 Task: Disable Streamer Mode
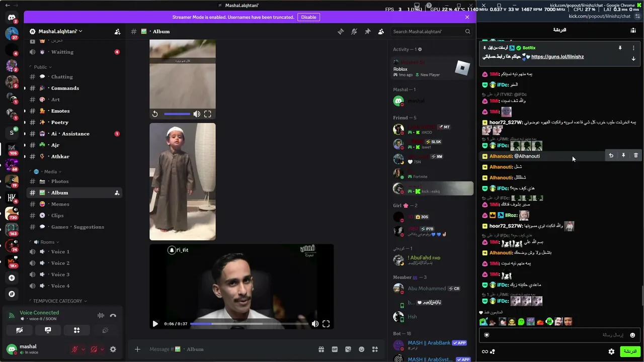point(308,17)
